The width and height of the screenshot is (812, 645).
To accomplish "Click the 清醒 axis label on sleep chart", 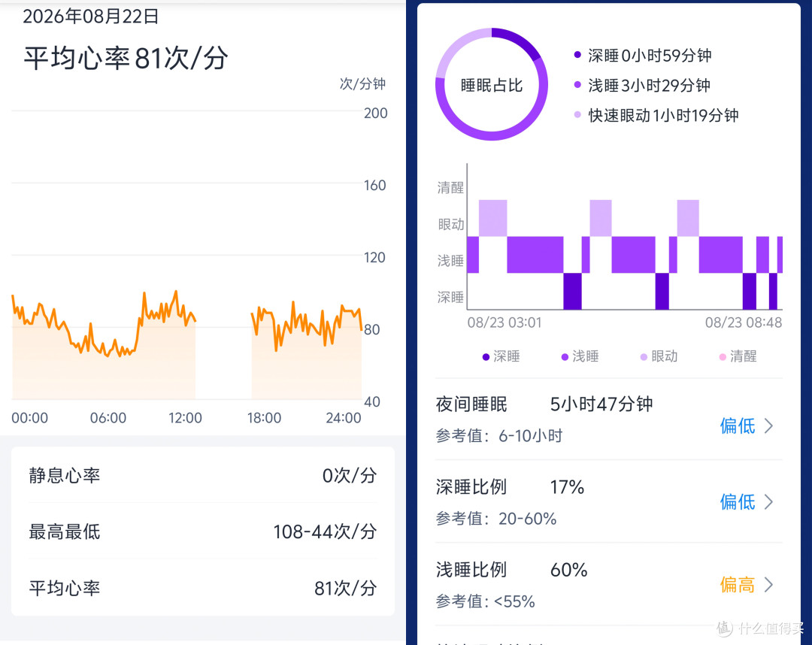I will 450,187.
